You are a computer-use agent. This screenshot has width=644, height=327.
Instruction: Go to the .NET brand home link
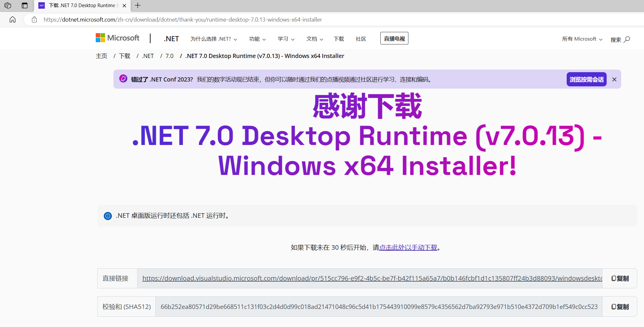click(171, 39)
